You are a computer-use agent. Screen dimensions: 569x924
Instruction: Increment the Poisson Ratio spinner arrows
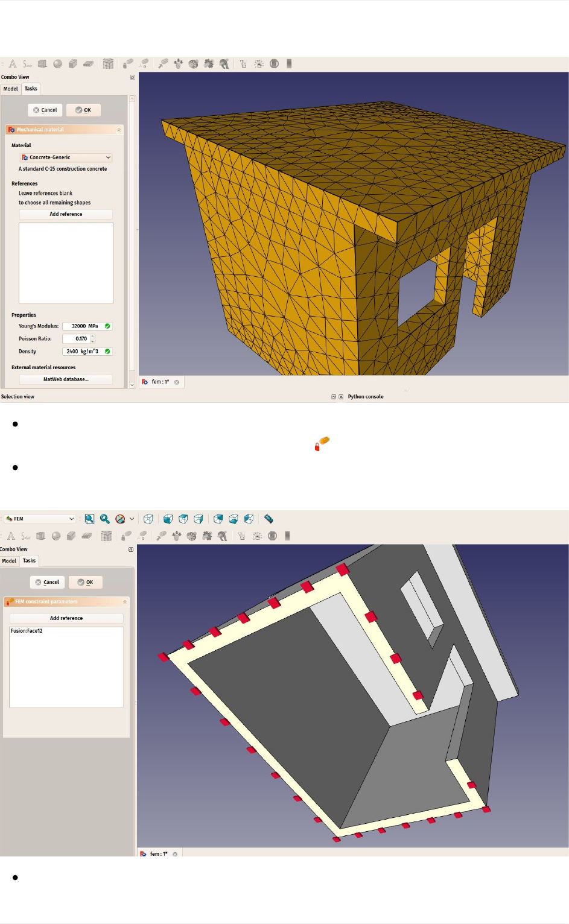[92, 337]
